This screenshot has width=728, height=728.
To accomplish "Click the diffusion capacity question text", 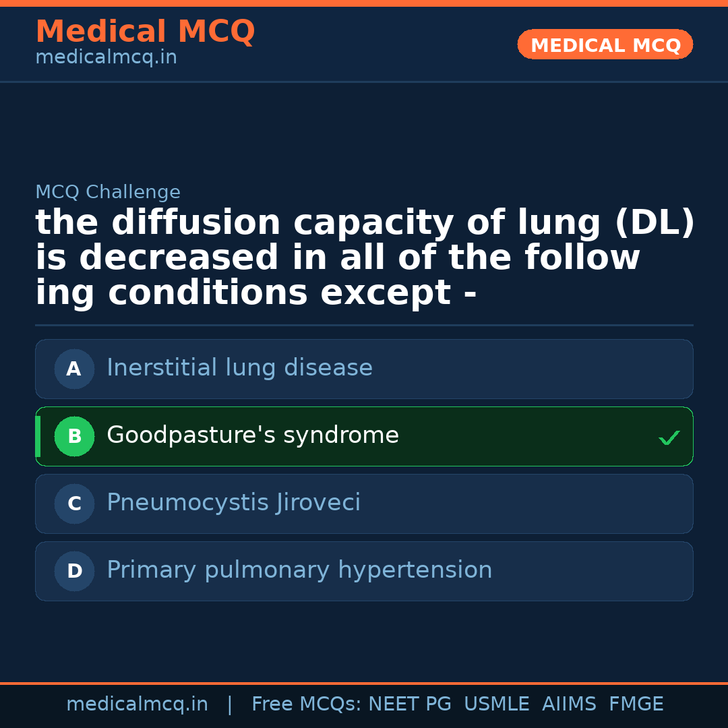I will [x=364, y=258].
